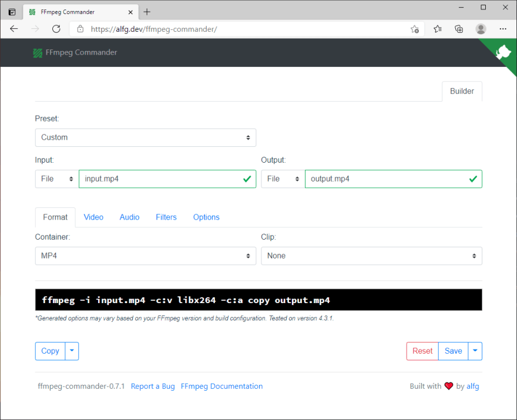Click the browser address bar URL
Screen dimensions: 517x420
click(154, 29)
